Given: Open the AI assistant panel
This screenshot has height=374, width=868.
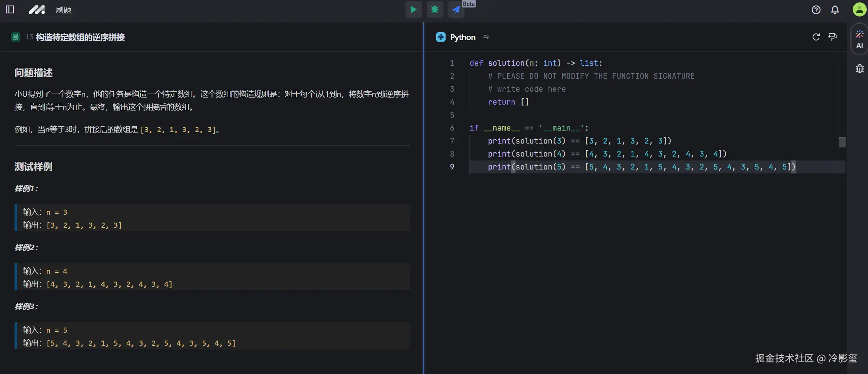Looking at the screenshot, I should coord(860,39).
